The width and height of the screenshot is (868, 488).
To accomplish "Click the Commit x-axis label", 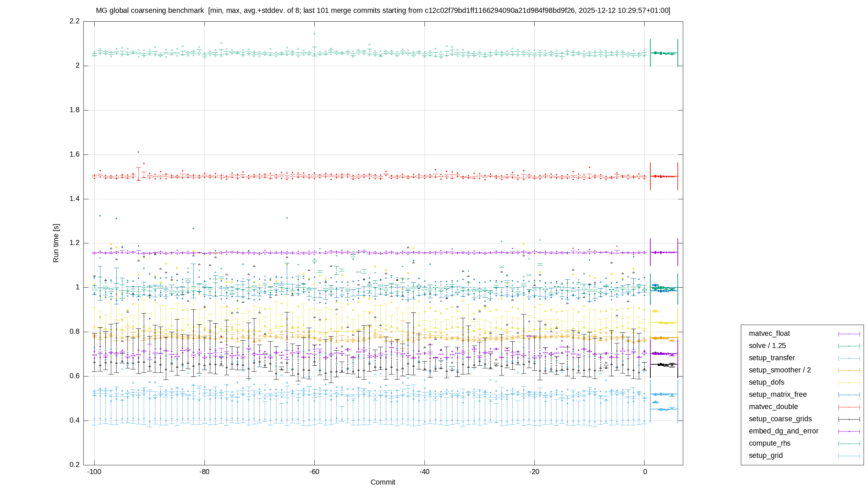I will click(383, 482).
